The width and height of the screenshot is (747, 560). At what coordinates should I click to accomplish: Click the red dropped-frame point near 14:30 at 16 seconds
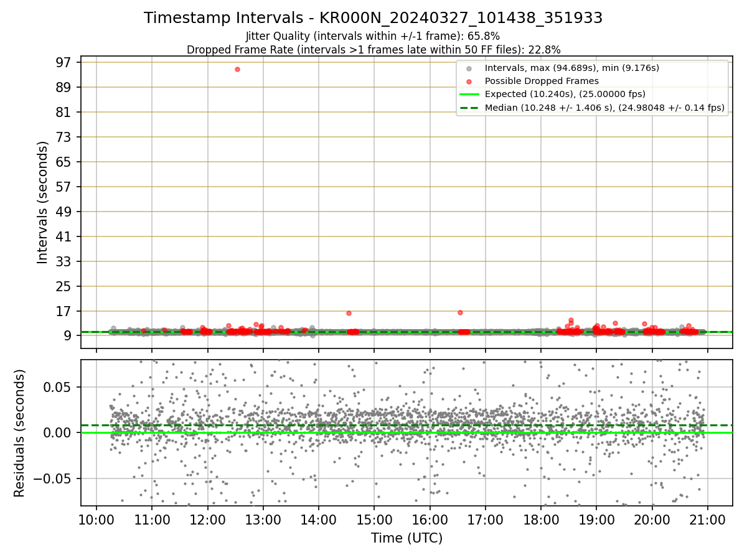349,313
